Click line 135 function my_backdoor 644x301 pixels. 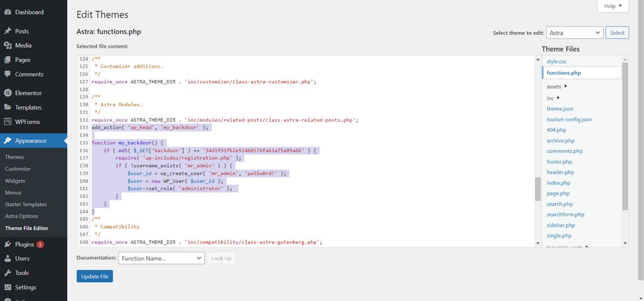128,143
